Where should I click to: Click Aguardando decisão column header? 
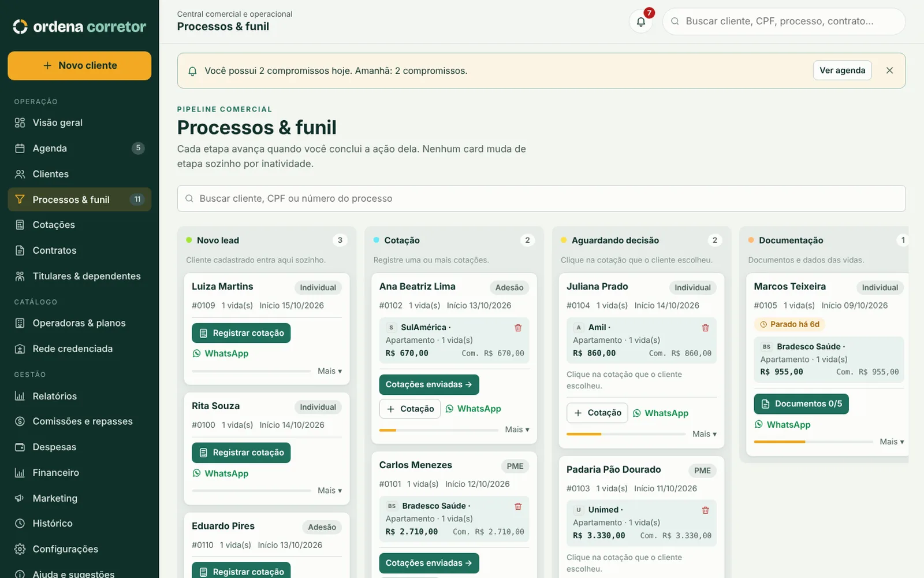click(615, 240)
